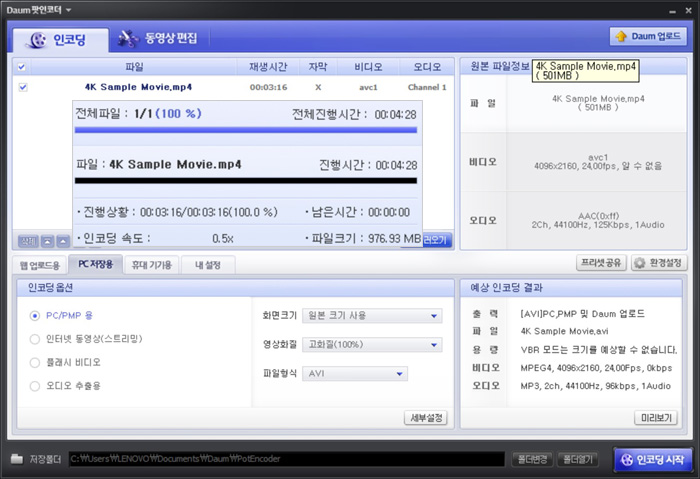
Task: Select the 플래시 비디오 radio option
Action: pos(35,362)
